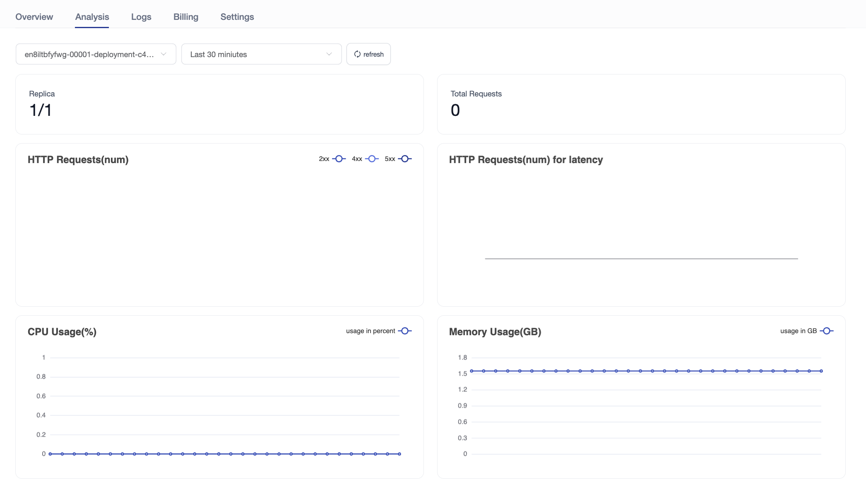The height and width of the screenshot is (504, 866).
Task: Toggle the 4xx series legend marker
Action: 372,159
